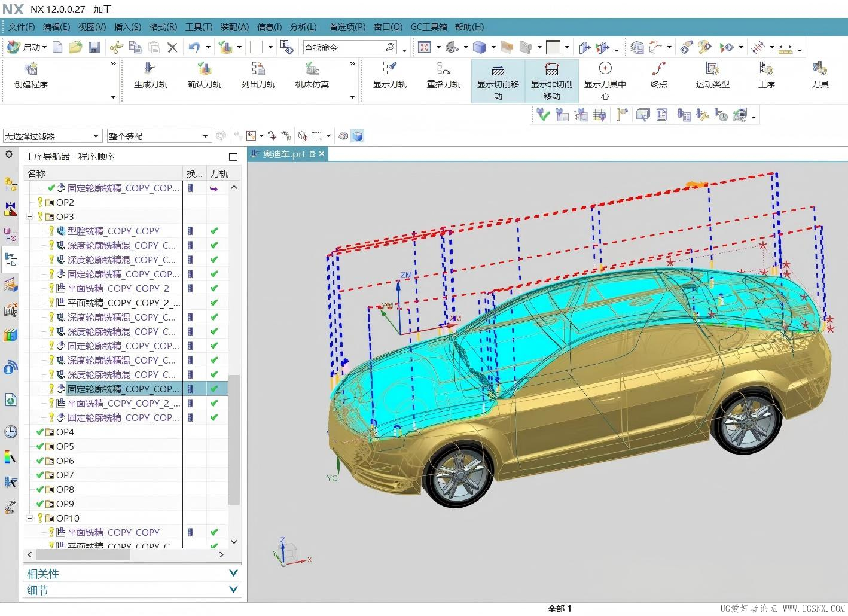The height and width of the screenshot is (616, 848).
Task: Click the 查找命令 search field
Action: 344,47
